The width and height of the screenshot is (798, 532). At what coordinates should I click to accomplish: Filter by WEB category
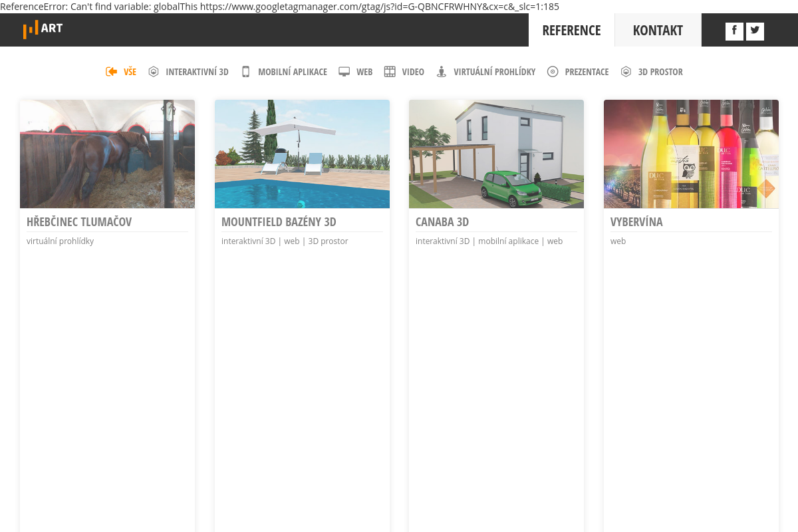coord(364,72)
